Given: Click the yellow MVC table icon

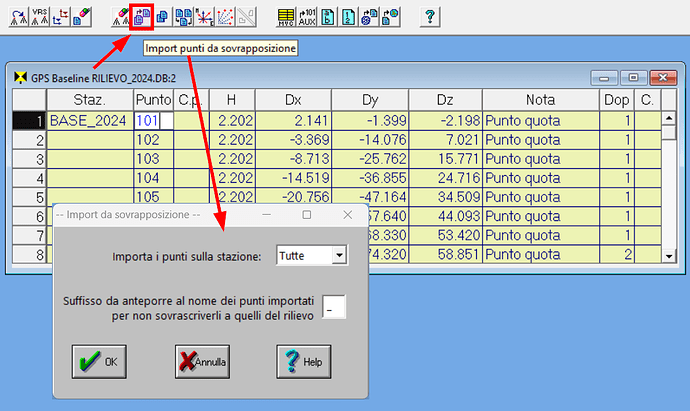Looking at the screenshot, I should click(286, 17).
